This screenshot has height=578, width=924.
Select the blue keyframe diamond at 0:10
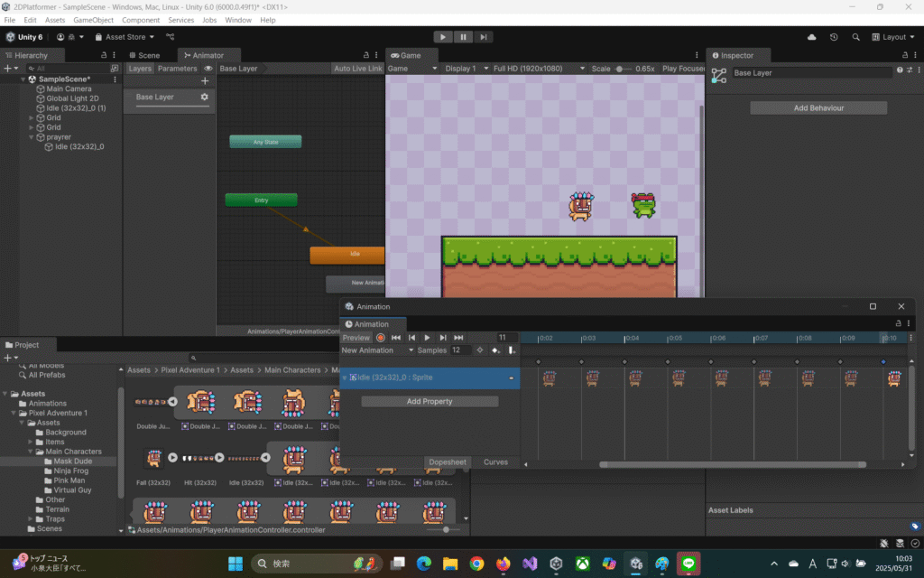coord(882,361)
